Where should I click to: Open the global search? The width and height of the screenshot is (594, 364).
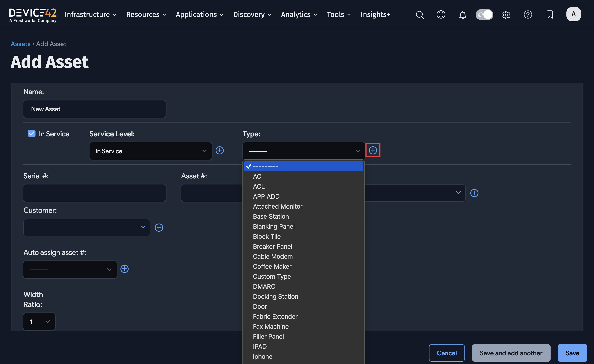pyautogui.click(x=420, y=15)
